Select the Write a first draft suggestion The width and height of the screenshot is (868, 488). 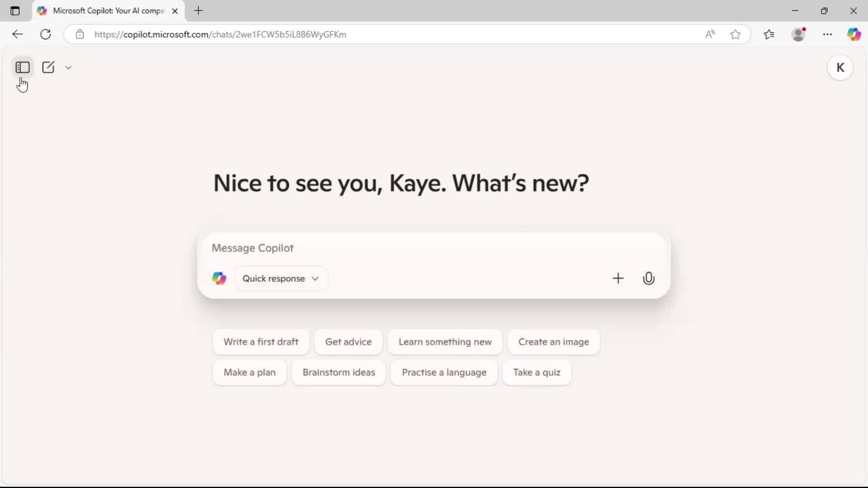(261, 342)
